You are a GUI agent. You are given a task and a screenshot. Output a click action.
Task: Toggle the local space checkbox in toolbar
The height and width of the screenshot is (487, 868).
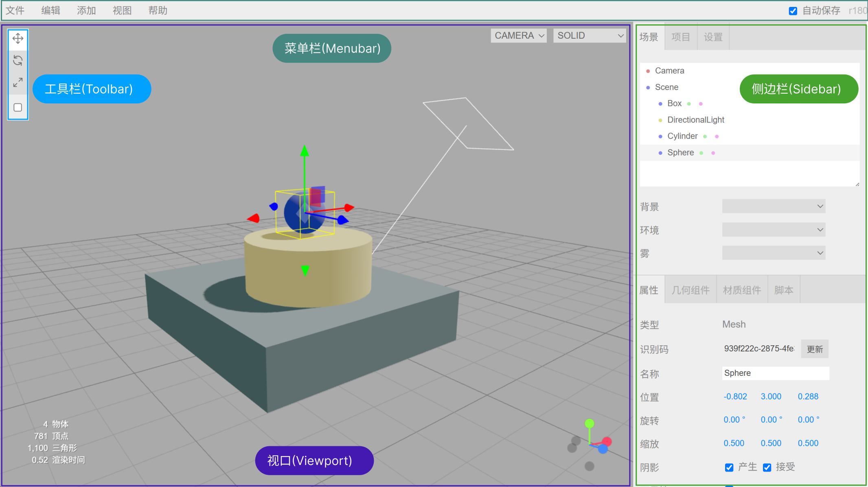(x=18, y=107)
